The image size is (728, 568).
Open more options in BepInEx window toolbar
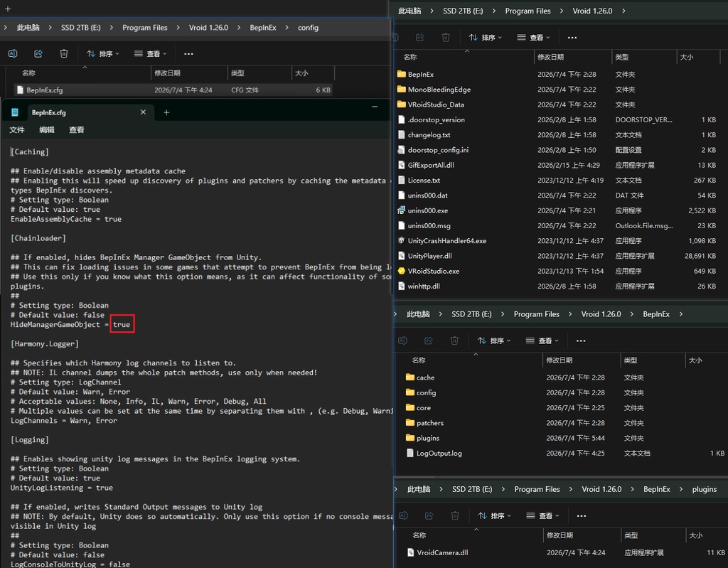[581, 341]
